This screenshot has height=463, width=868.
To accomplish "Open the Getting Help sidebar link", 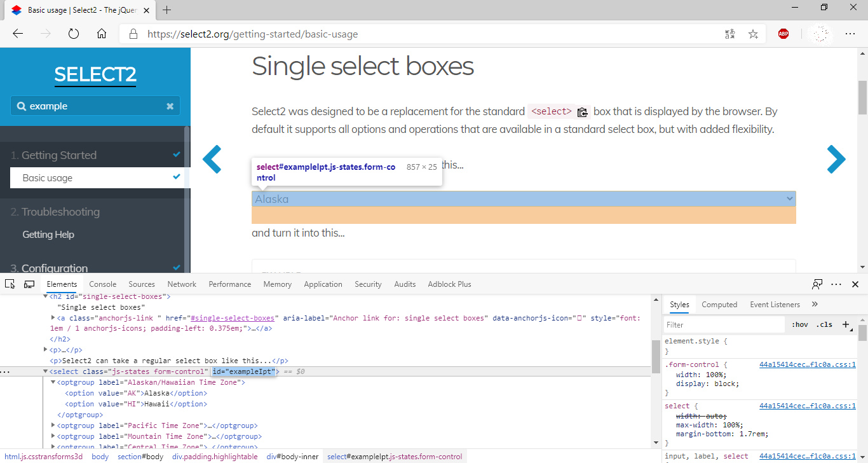I will [x=48, y=235].
